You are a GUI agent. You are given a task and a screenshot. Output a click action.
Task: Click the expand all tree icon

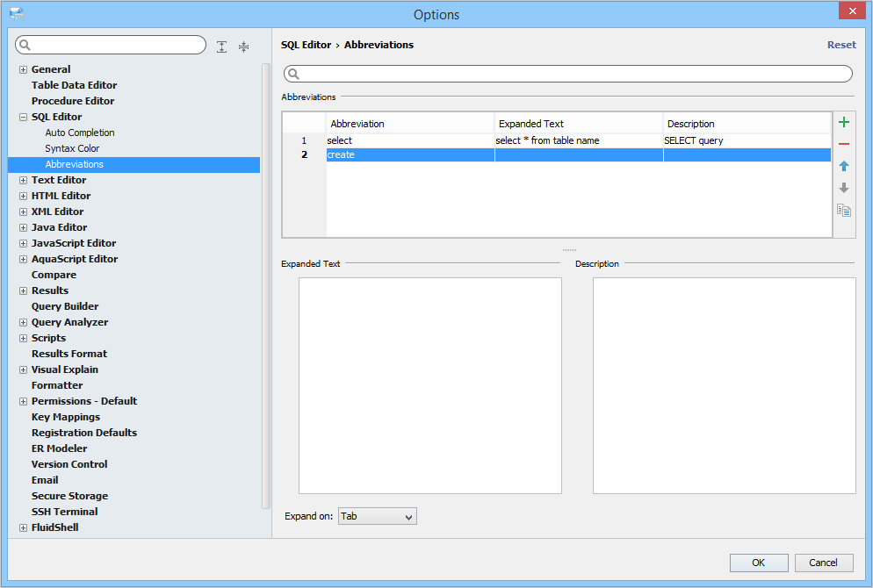221,47
